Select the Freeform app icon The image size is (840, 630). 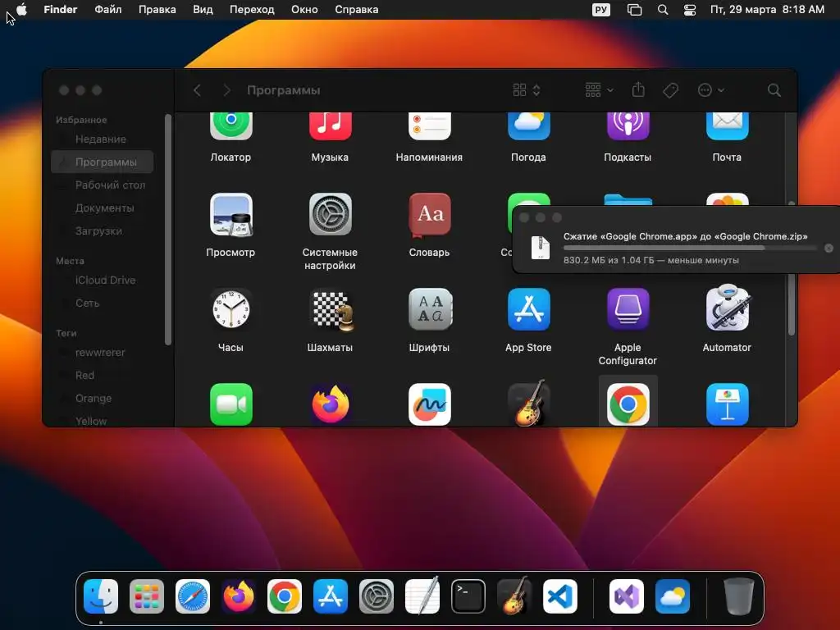pos(429,404)
